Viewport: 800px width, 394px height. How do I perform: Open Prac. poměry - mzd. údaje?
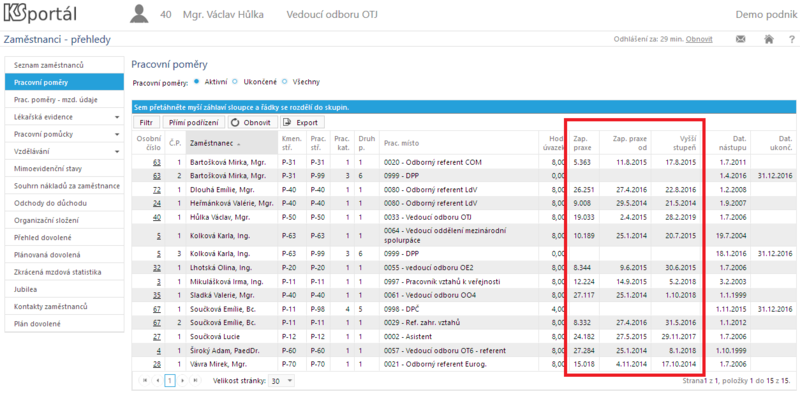64,100
